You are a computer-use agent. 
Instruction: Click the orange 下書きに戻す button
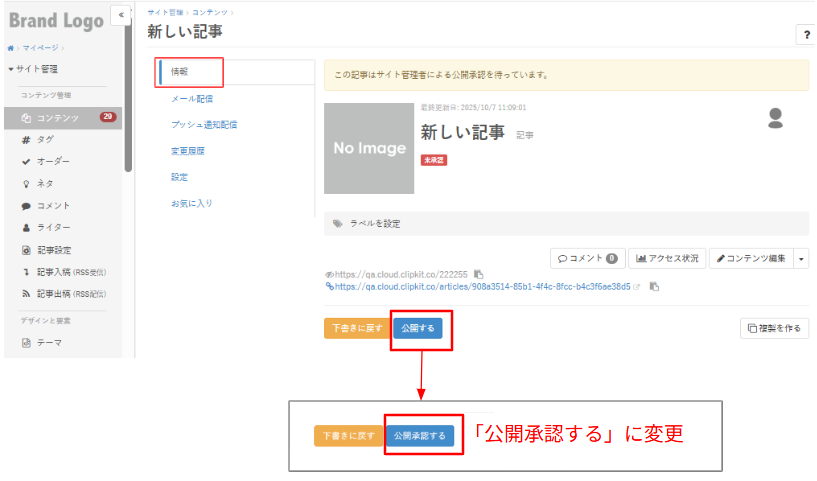[357, 328]
